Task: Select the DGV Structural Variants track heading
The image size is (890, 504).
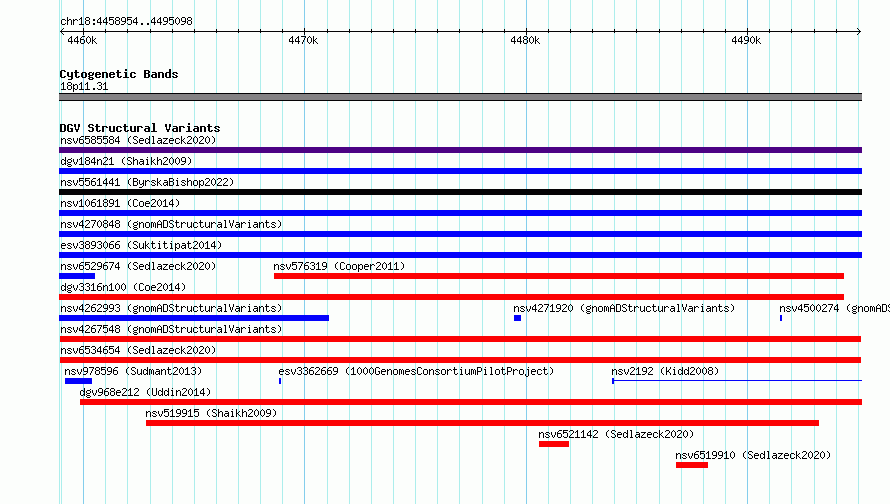Action: tap(140, 128)
